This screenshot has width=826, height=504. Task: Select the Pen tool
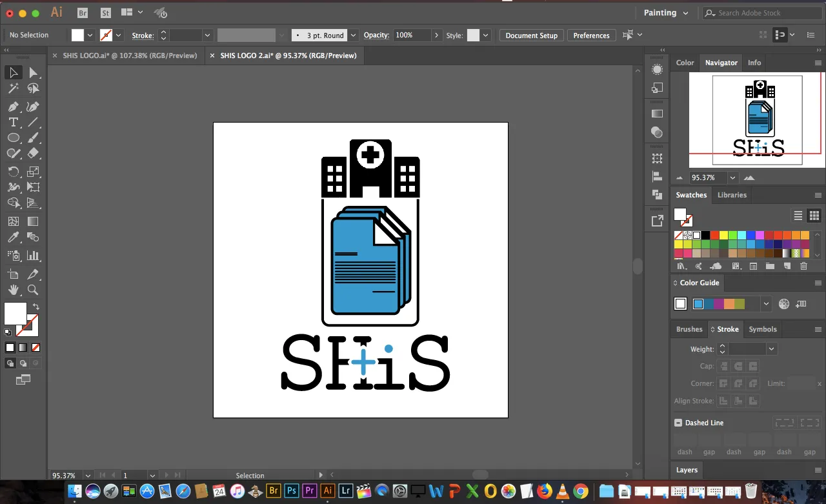click(14, 106)
